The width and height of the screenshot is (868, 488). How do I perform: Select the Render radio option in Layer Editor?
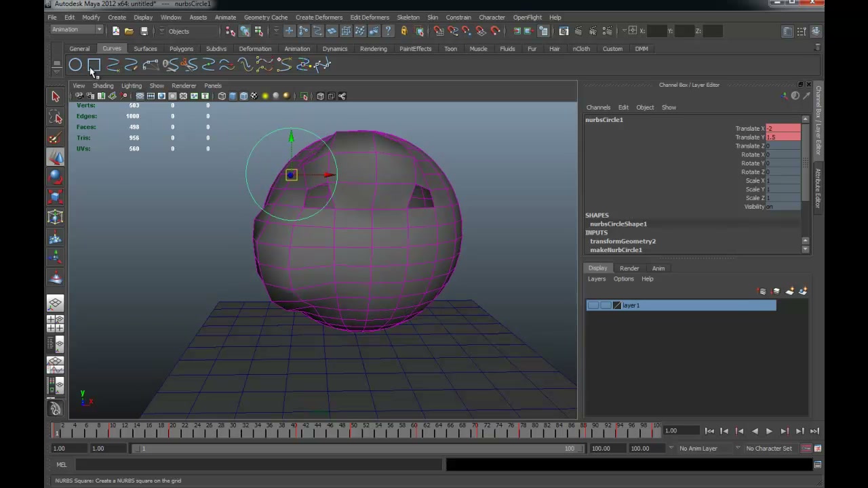point(629,268)
